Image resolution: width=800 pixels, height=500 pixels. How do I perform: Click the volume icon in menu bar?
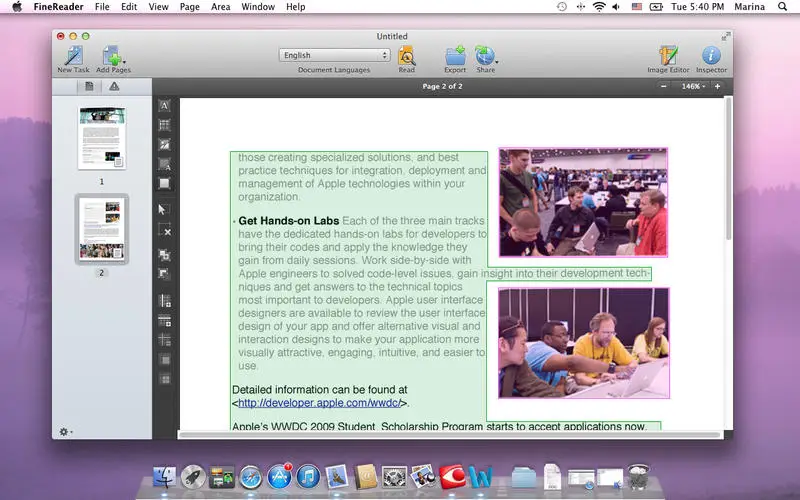coord(616,7)
